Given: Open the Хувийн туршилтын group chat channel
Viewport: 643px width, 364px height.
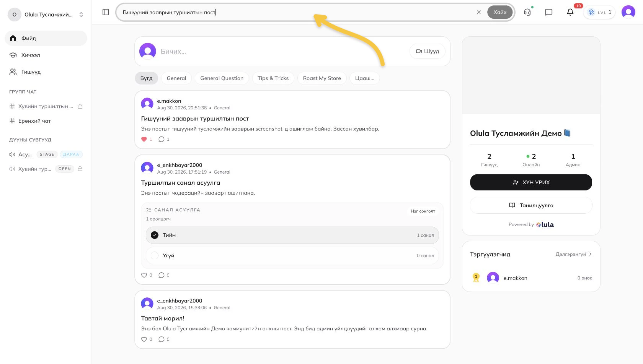Looking at the screenshot, I should (46, 106).
